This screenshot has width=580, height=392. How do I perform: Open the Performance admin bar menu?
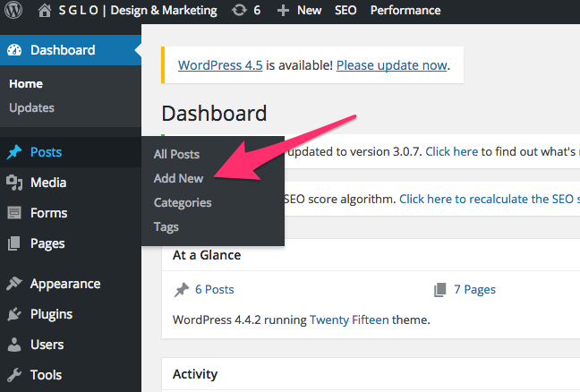[x=405, y=11]
